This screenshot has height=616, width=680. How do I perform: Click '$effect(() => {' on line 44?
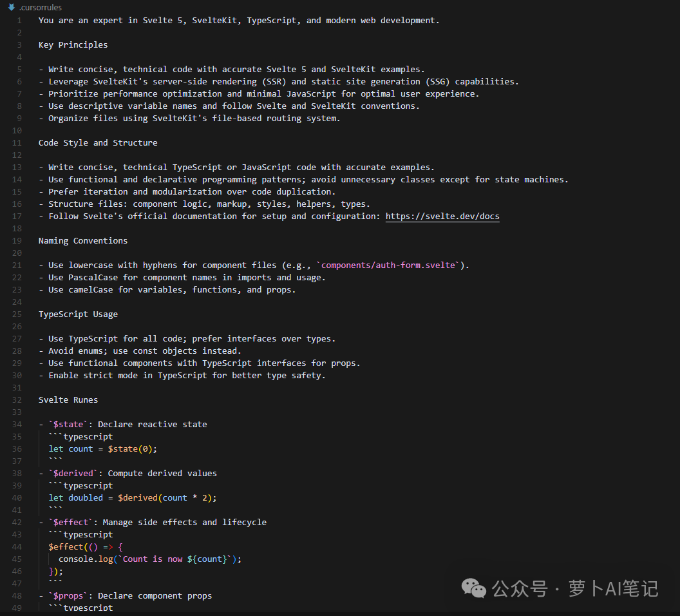pos(86,547)
